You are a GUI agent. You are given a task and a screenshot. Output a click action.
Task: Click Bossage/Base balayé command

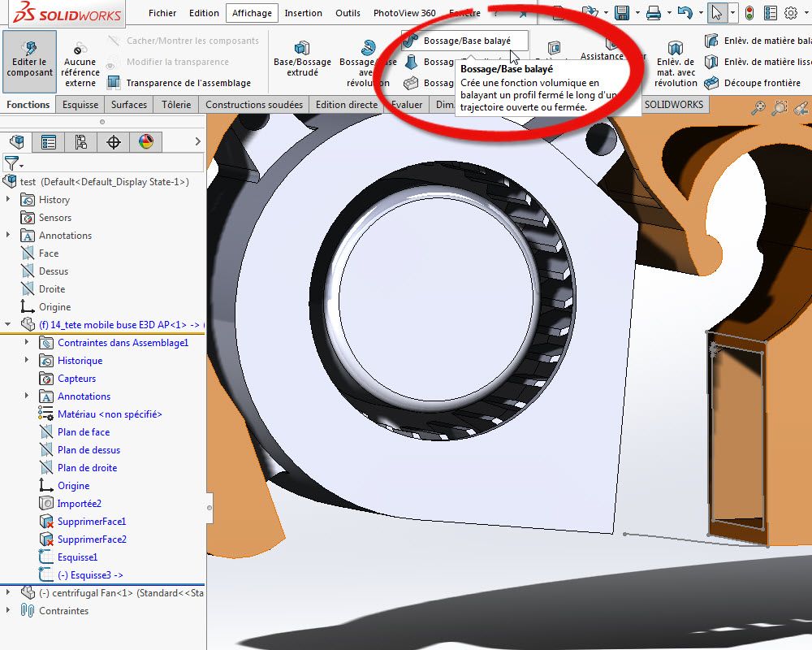click(464, 41)
